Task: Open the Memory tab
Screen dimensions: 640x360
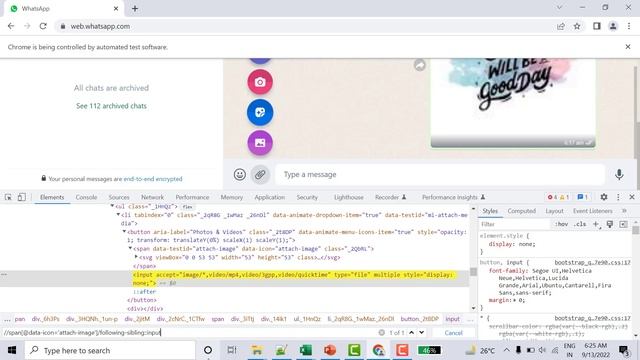Action: tap(231, 197)
